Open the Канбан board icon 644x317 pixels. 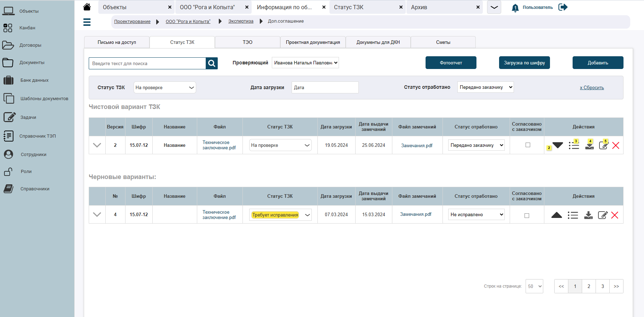tap(8, 28)
